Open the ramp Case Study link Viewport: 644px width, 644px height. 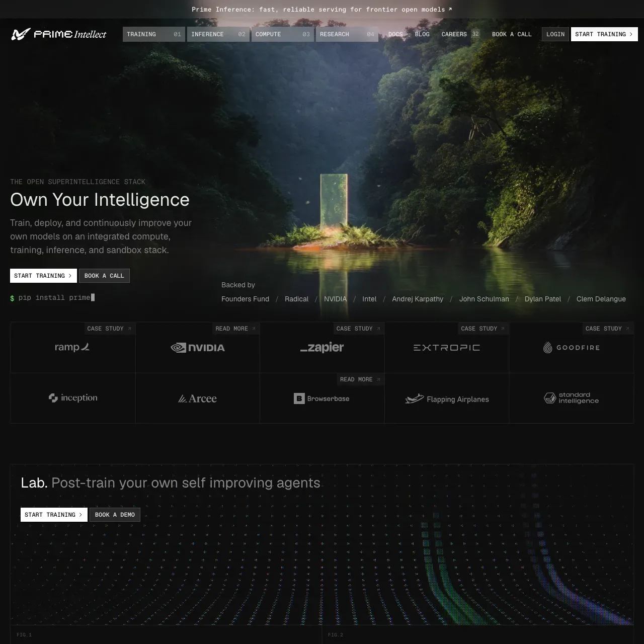(110, 329)
